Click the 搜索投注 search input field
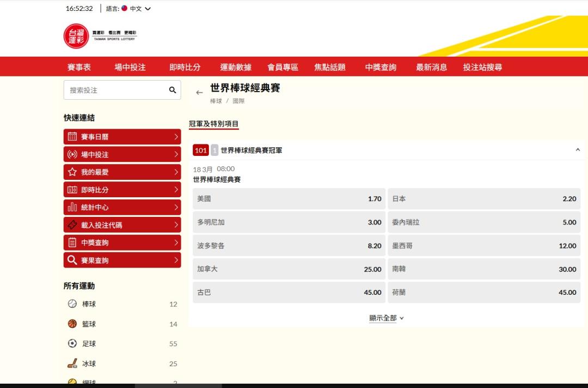This screenshot has height=388, width=588. tap(115, 90)
